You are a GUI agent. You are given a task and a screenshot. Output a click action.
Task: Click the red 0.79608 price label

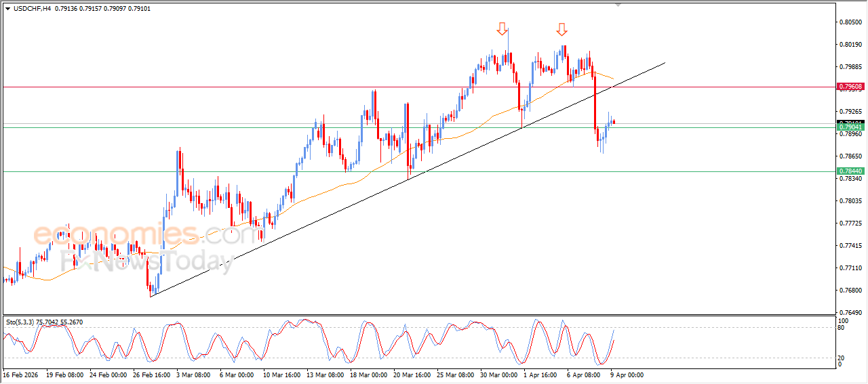pyautogui.click(x=850, y=87)
